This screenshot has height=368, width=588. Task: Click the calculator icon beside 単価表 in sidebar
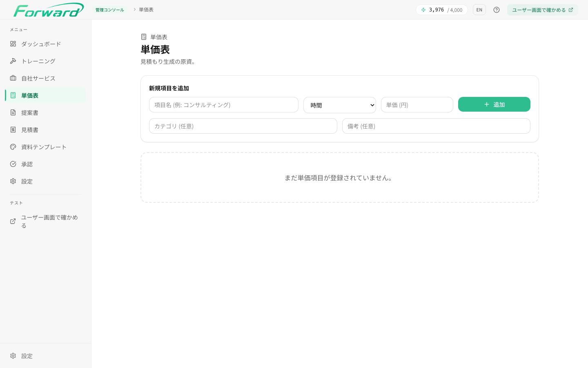(13, 95)
